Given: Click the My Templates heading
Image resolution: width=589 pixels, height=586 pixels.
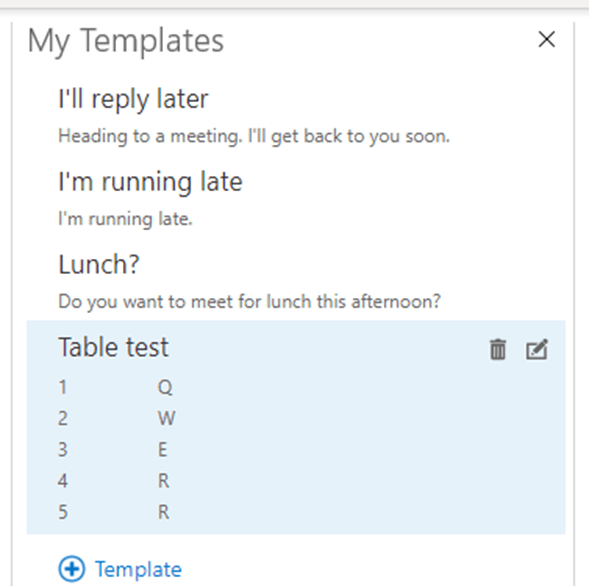Looking at the screenshot, I should click(126, 41).
